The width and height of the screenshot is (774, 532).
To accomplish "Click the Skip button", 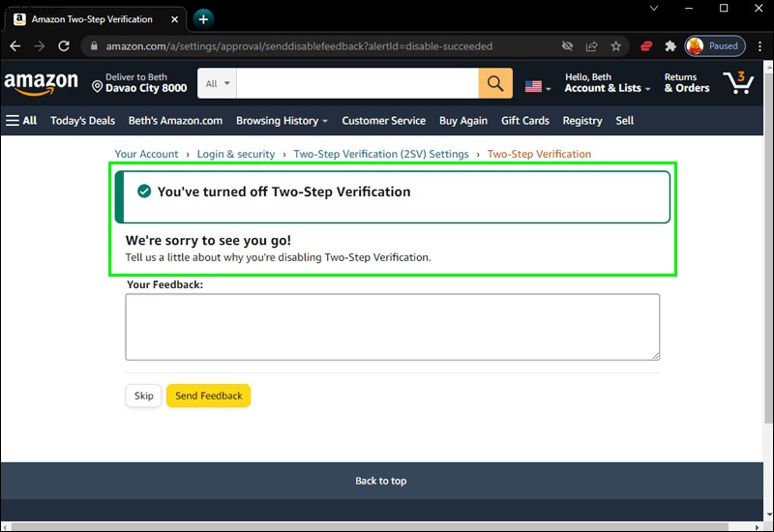I will coord(143,396).
